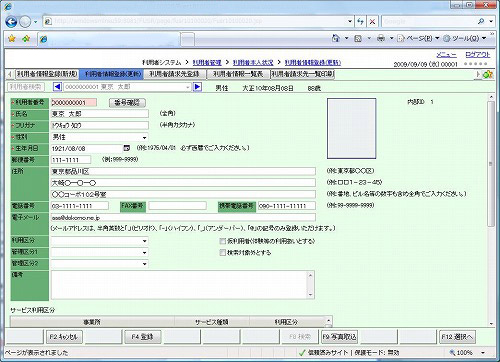Switch to the 利用者情報登録(新規) tab
Viewport: 500px width, 362px height.
[x=47, y=74]
